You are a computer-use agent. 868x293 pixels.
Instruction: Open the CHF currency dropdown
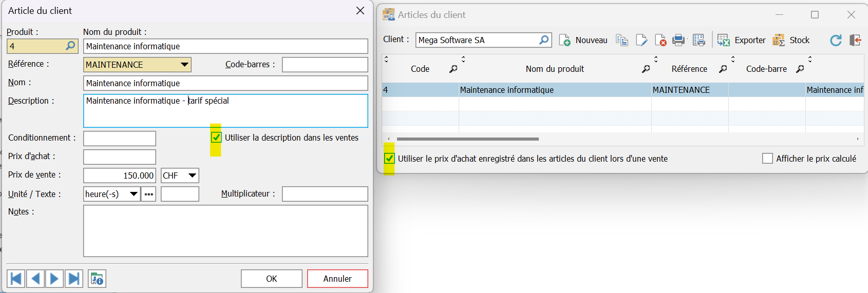tap(192, 175)
